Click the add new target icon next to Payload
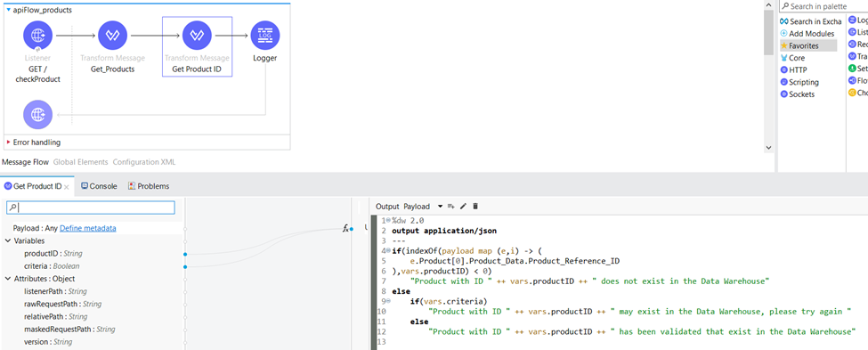The image size is (868, 350). (451, 206)
